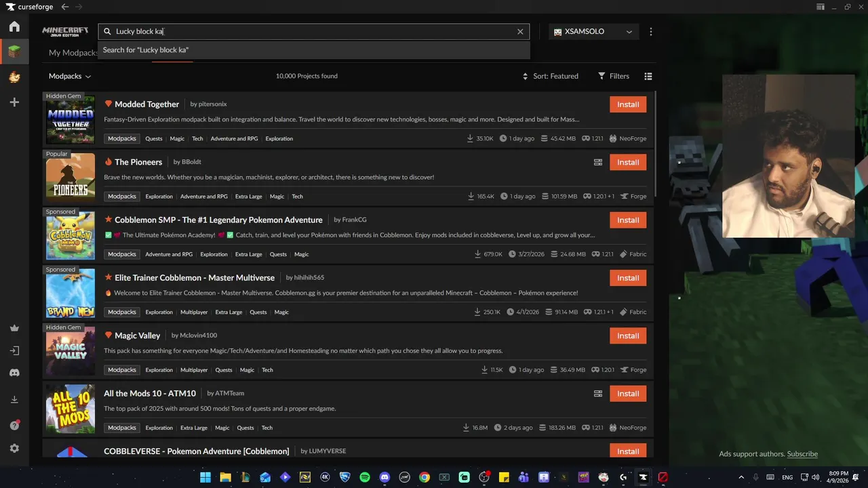Image resolution: width=868 pixels, height=488 pixels.
Task: Open Spotify from the taskbar
Action: (365, 477)
